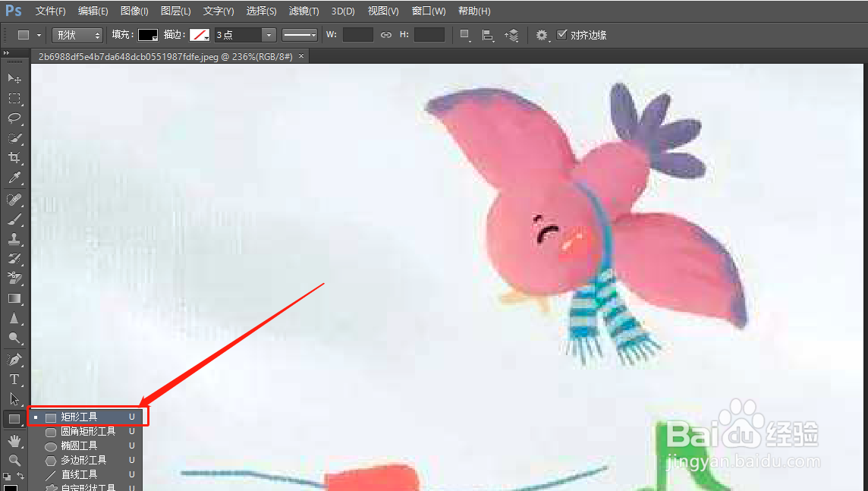Image resolution: width=868 pixels, height=491 pixels.
Task: Choose 椭圆工具 from the flyout
Action: pos(86,445)
